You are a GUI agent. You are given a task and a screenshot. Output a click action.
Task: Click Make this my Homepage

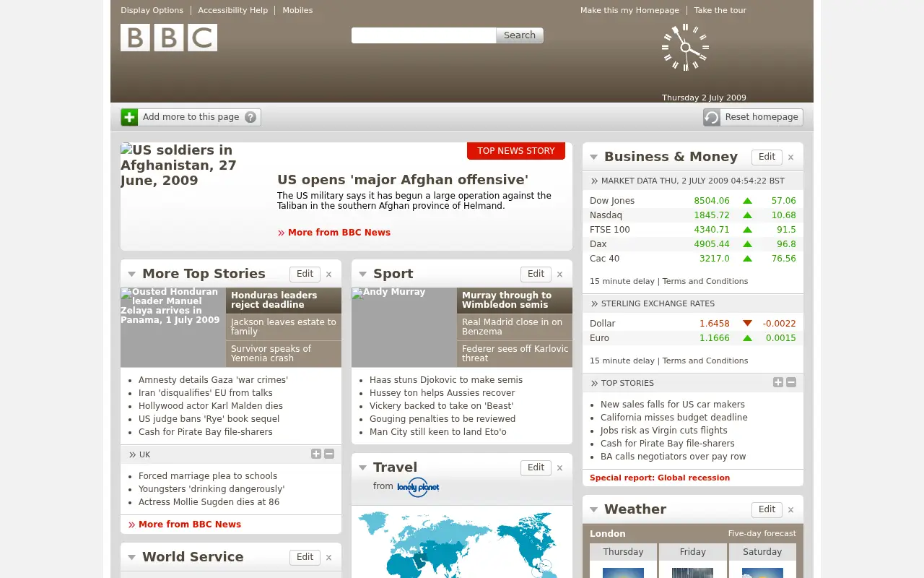pos(629,10)
